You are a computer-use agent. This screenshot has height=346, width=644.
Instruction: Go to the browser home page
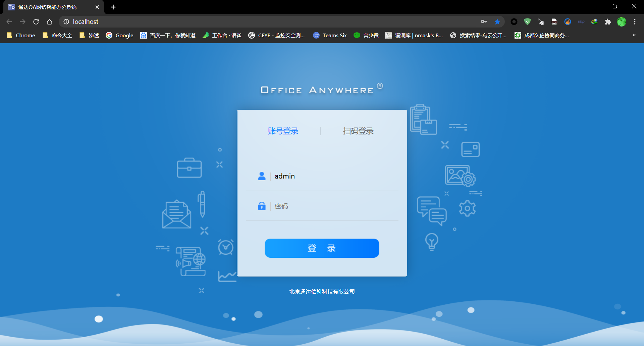50,22
